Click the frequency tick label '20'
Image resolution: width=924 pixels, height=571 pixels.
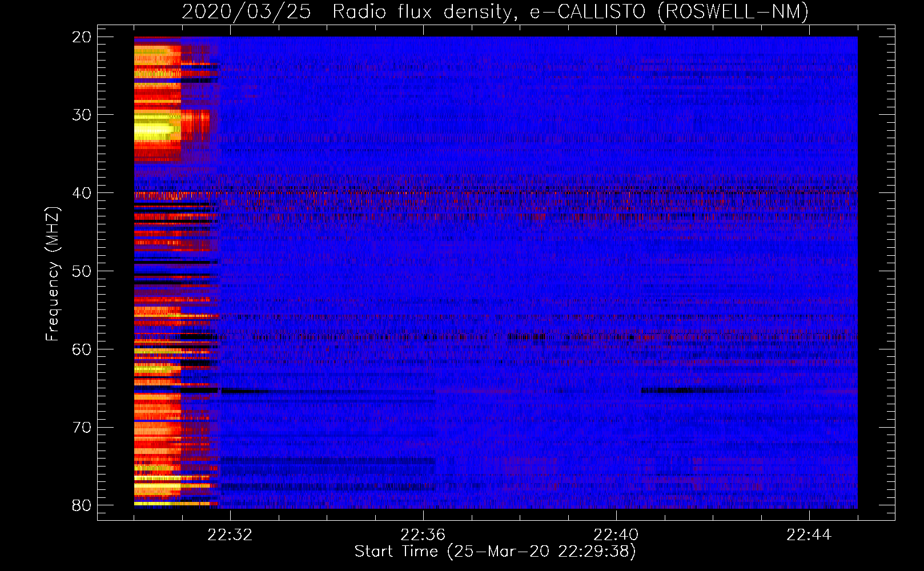click(82, 37)
